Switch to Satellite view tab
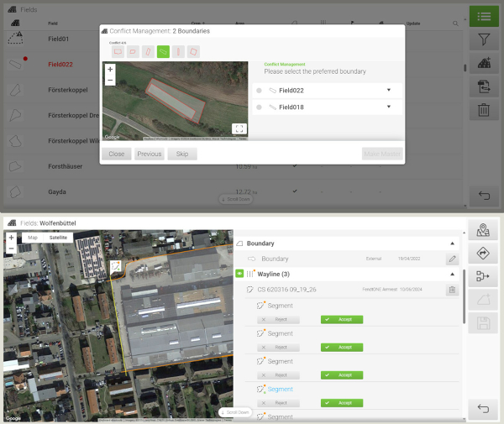Image resolution: width=504 pixels, height=424 pixels. 58,238
